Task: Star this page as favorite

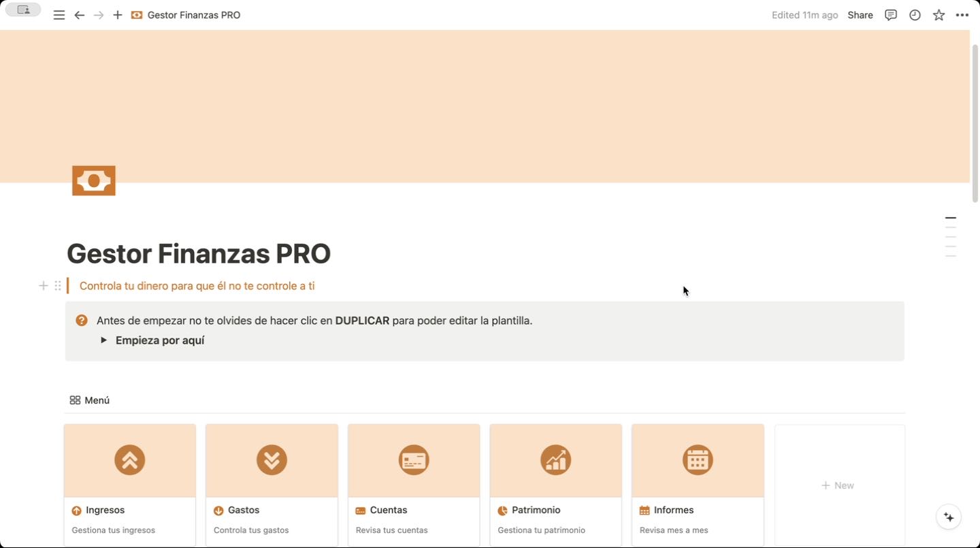Action: tap(938, 15)
